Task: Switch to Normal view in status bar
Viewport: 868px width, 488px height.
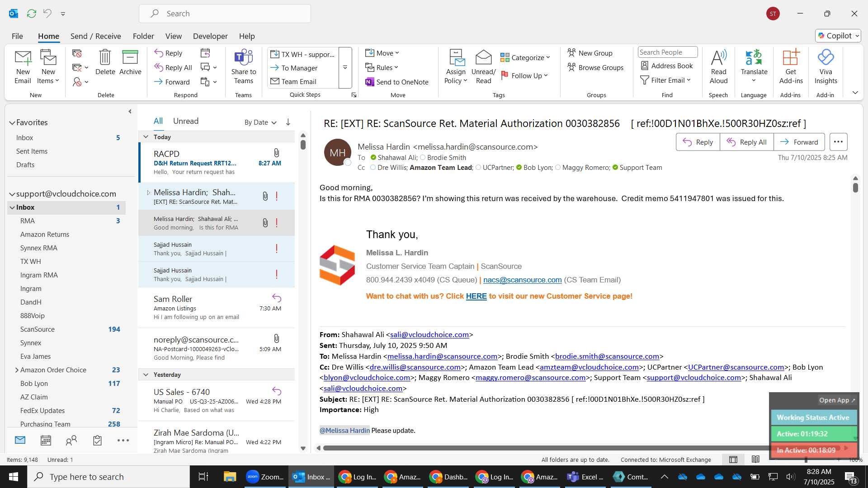Action: [x=733, y=460]
